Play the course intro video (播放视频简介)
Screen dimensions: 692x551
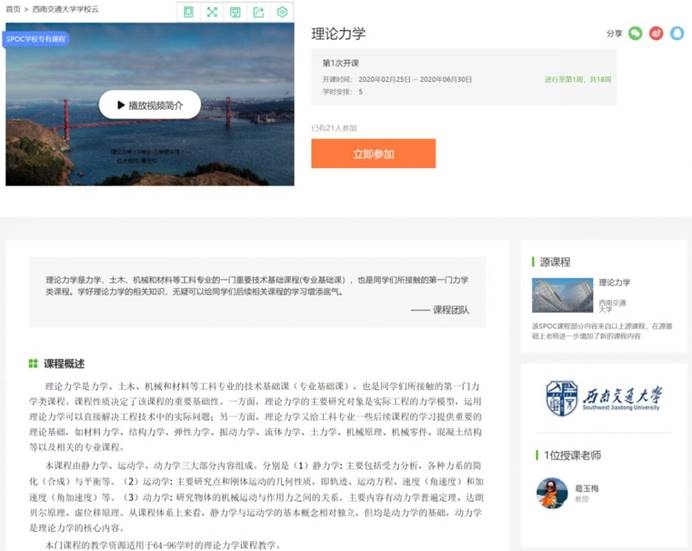point(150,104)
